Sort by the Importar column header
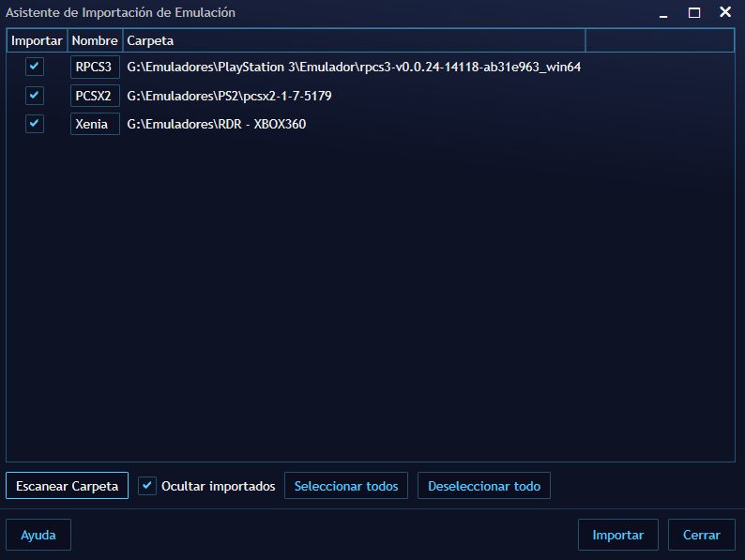The width and height of the screenshot is (745, 560). click(x=37, y=41)
